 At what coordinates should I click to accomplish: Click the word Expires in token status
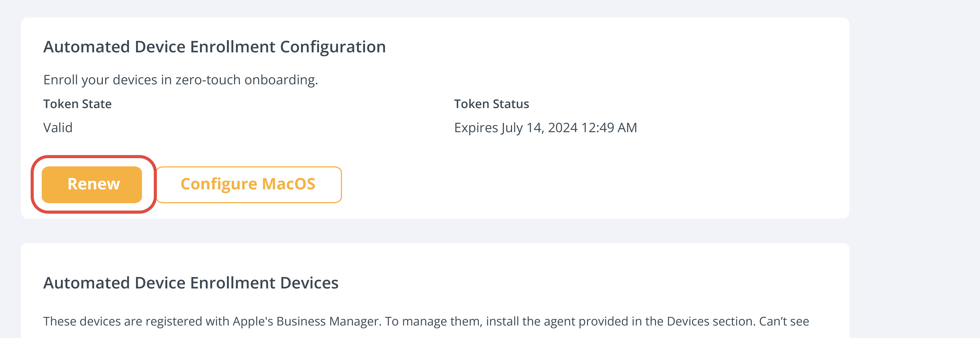click(x=476, y=128)
